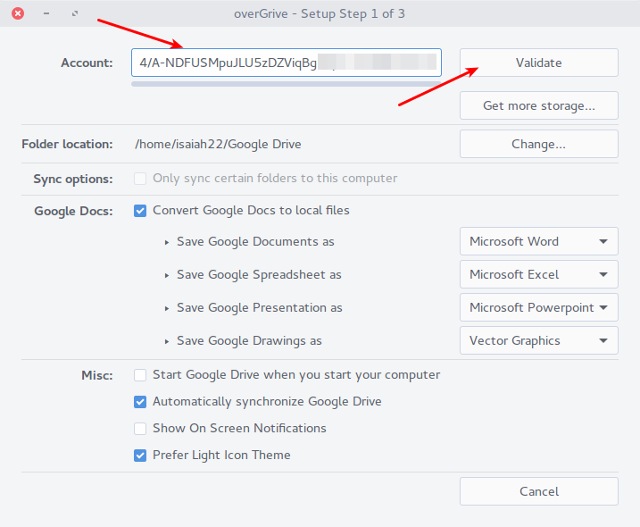This screenshot has height=527, width=640.
Task: Toggle Convert Google Docs to local files
Action: tap(140, 211)
